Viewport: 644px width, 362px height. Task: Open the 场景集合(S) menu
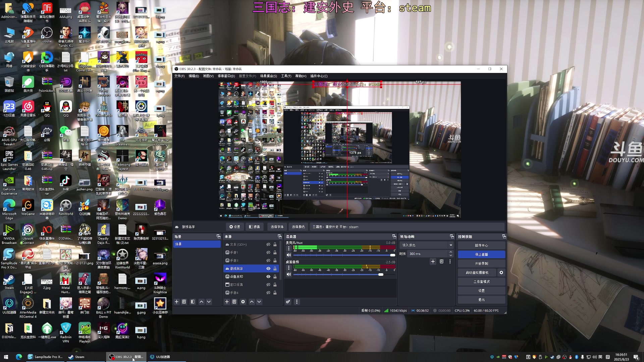[x=269, y=76]
